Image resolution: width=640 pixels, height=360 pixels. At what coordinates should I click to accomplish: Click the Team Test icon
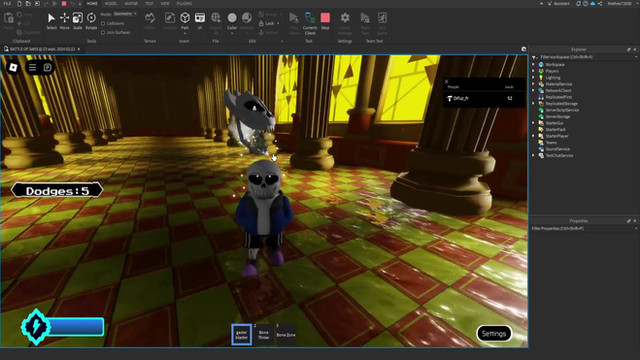click(x=365, y=18)
